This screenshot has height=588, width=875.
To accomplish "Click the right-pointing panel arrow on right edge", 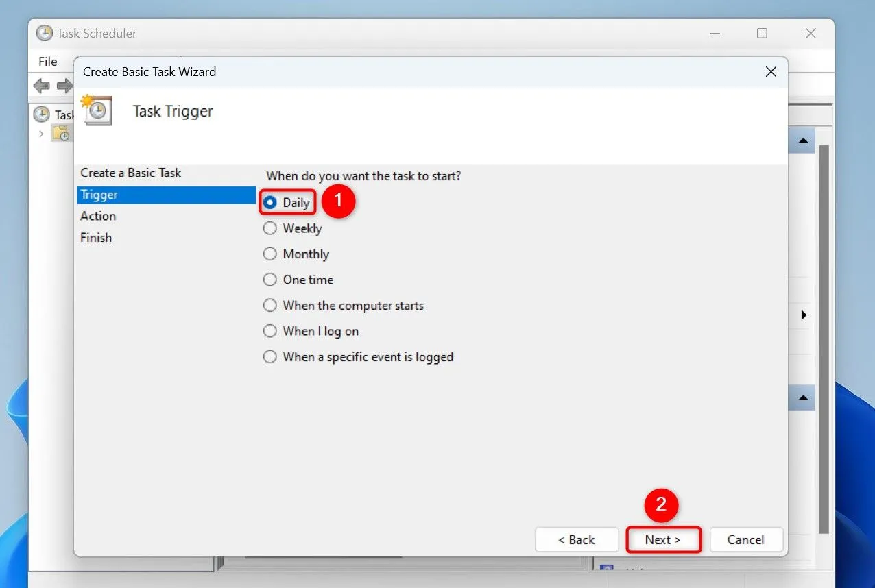I will [x=804, y=315].
